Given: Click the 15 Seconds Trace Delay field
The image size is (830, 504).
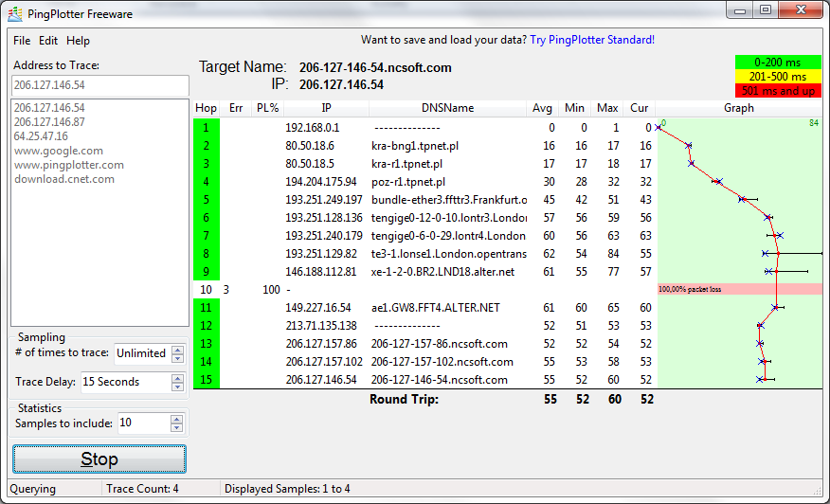Looking at the screenshot, I should tap(126, 382).
